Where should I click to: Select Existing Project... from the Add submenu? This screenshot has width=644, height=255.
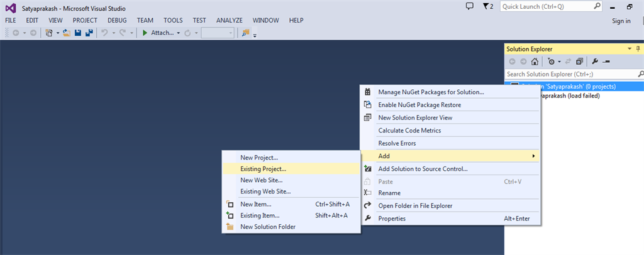click(263, 169)
